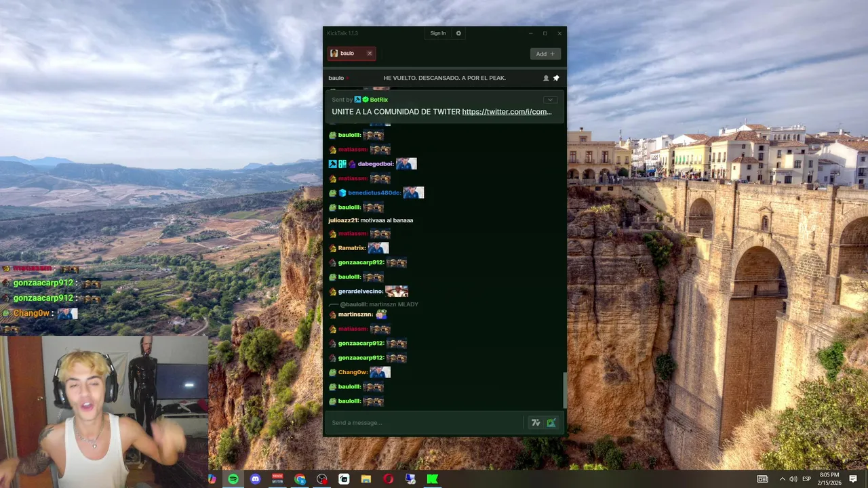This screenshot has width=868, height=488.
Task: Collapse the pinned BotRix message
Action: [x=550, y=100]
